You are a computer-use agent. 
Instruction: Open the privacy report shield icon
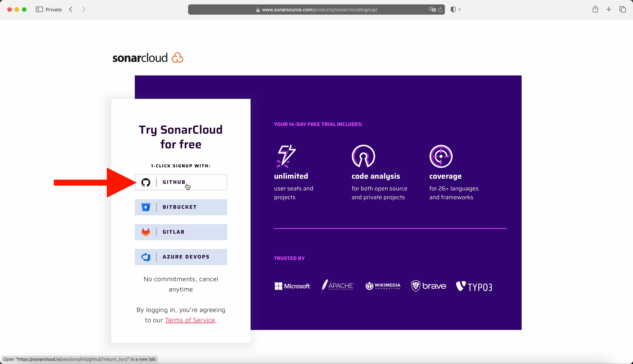coord(453,10)
